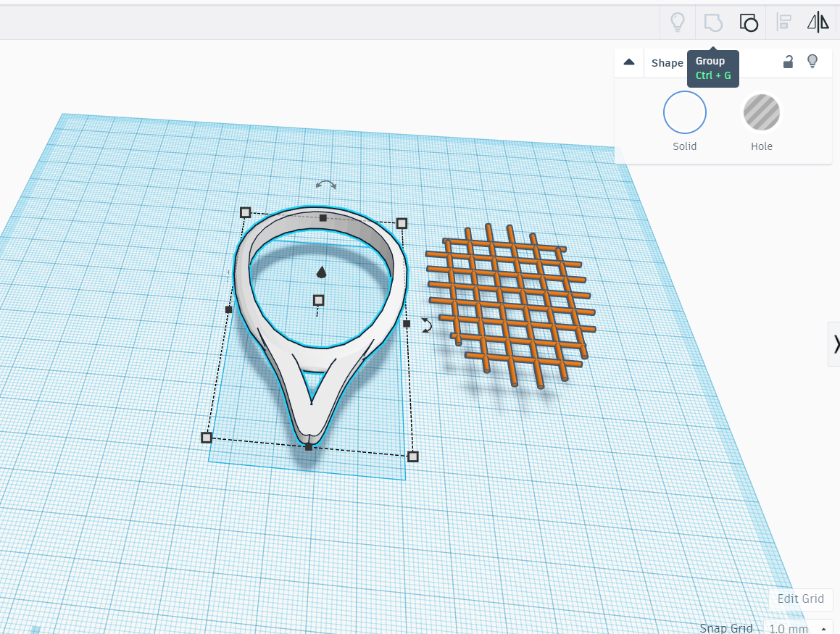The image size is (840, 634).
Task: Collapse the Shape panel with the arrow
Action: pos(628,62)
